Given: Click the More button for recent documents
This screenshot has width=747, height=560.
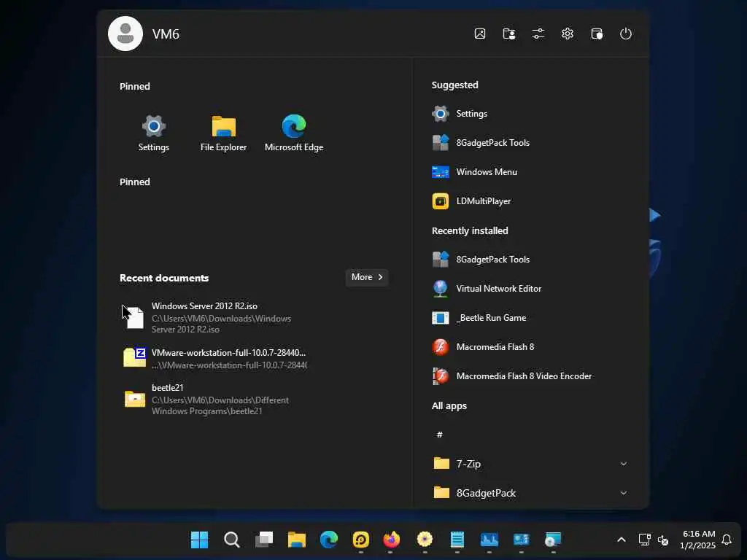Looking at the screenshot, I should point(367,277).
